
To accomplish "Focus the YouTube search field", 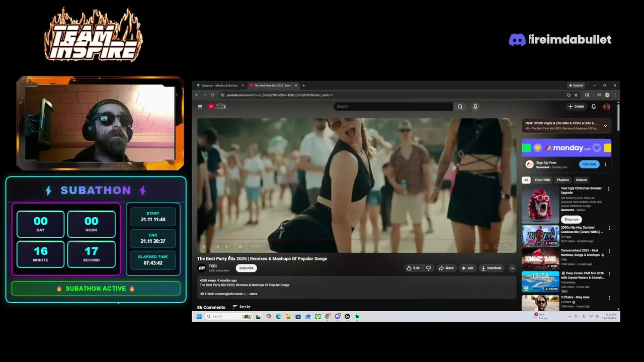I will (393, 107).
